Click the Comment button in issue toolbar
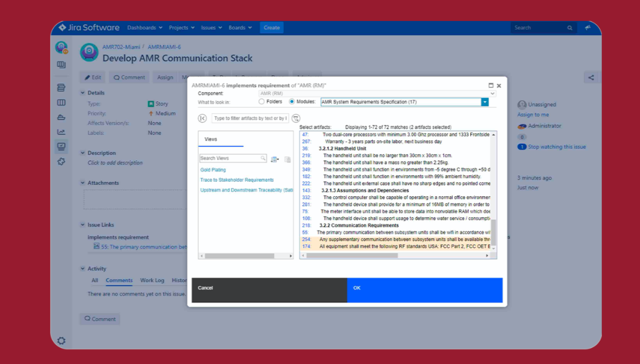This screenshot has width=640, height=364. coord(129,78)
